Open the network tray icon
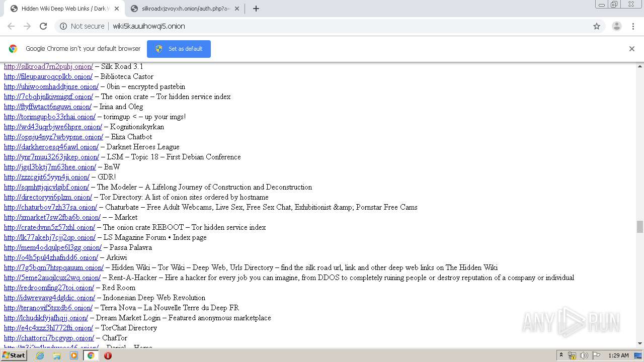Image resolution: width=644 pixels, height=362 pixels. 572,355
